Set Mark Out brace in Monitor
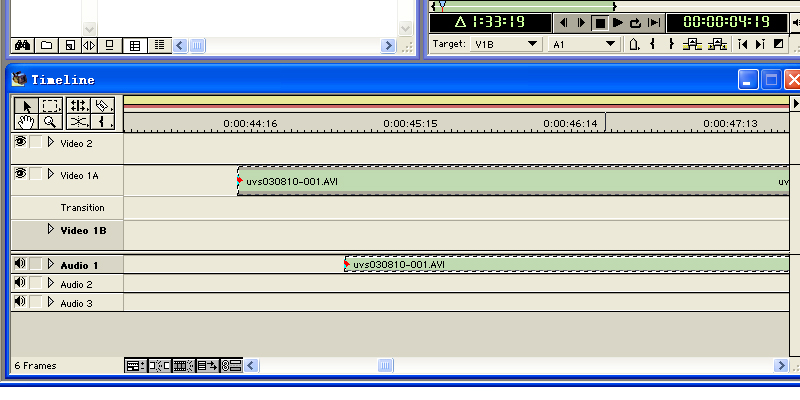 coord(671,44)
